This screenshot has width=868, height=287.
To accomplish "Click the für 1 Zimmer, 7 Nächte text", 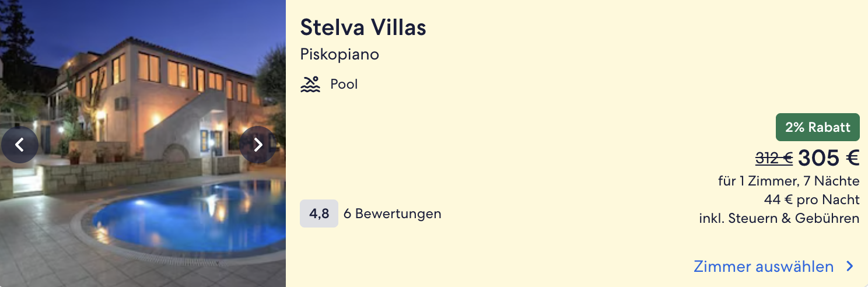I will click(x=789, y=181).
